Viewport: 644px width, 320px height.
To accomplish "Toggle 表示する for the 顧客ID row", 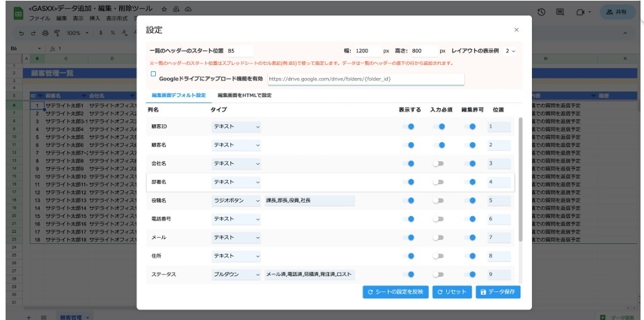I will (408, 126).
